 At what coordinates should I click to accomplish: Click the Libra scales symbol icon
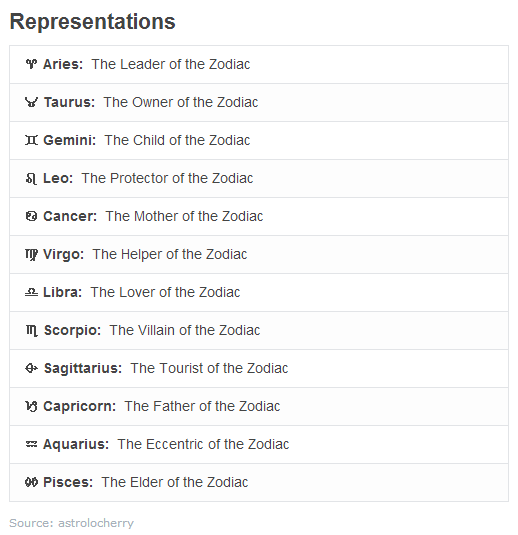click(31, 292)
